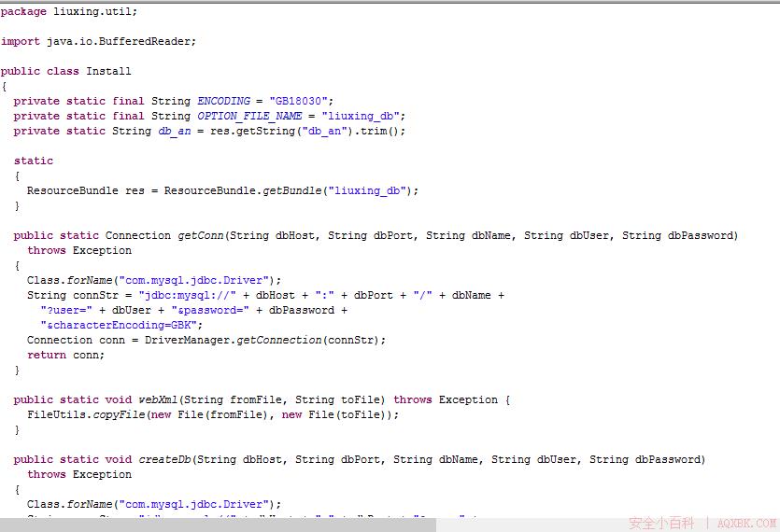Screen dimensions: 780x532
Task: Click the 'ResourceBundle res' variable declaration
Action: point(85,191)
